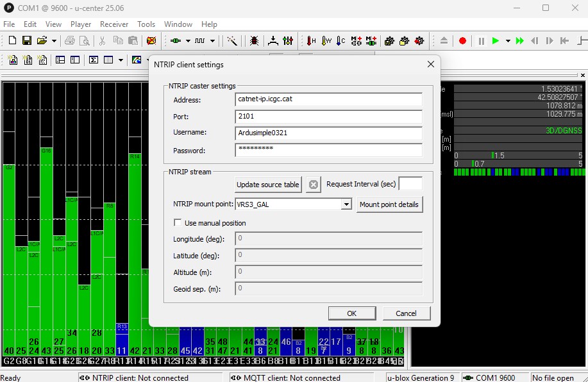Image resolution: width=588 pixels, height=382 pixels.
Task: Click the OK button in the dialog
Action: (352, 313)
